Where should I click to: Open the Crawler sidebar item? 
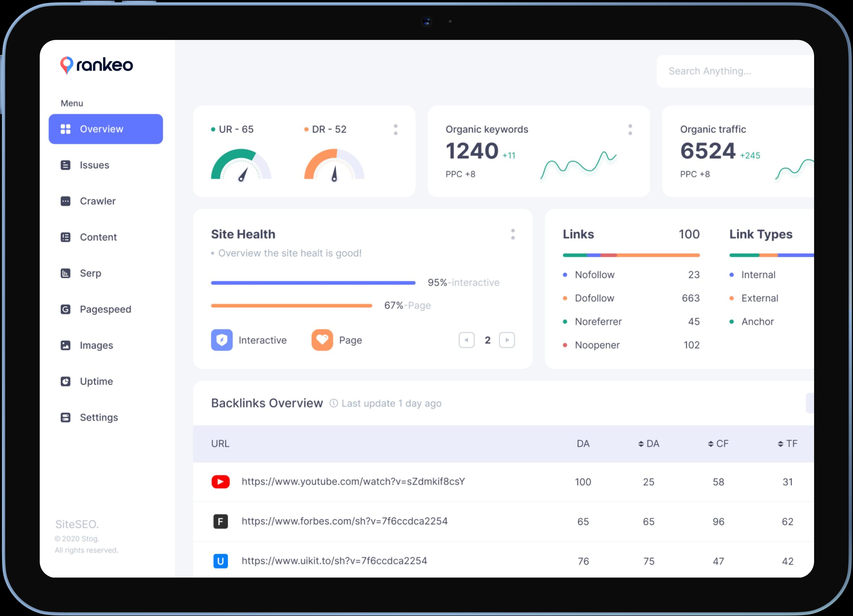(x=97, y=201)
